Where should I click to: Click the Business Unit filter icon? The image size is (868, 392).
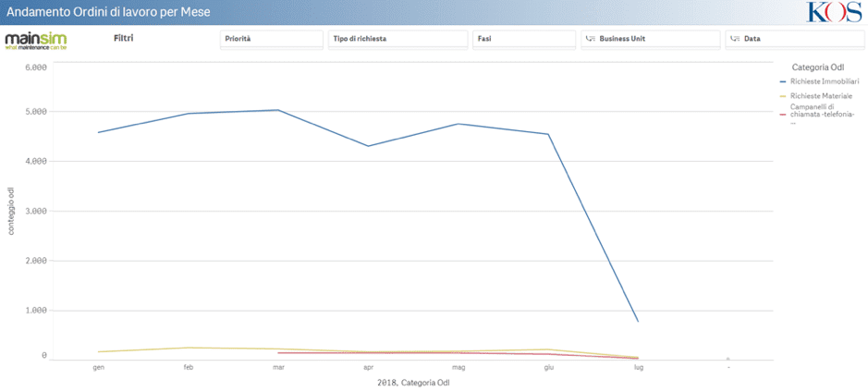[x=591, y=40]
